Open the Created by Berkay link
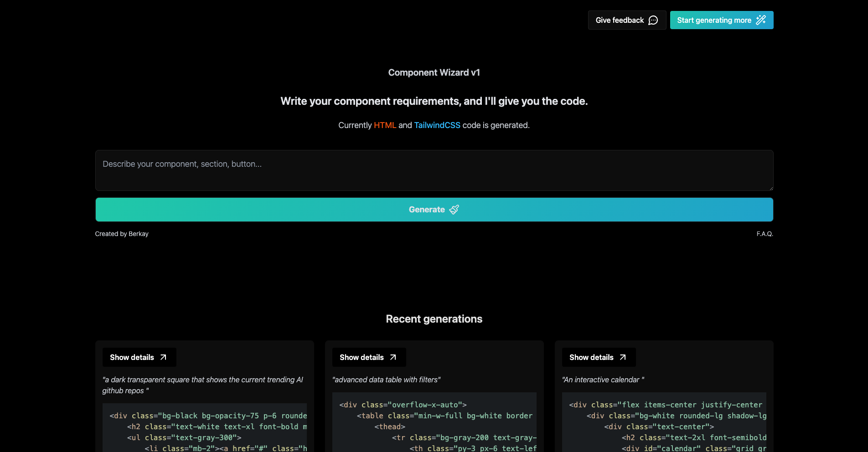 click(122, 234)
